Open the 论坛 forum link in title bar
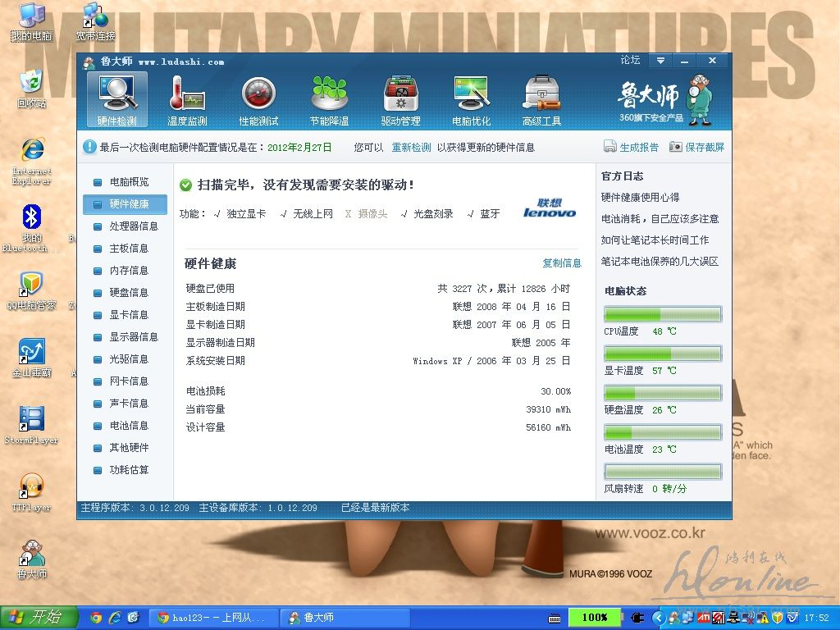 tap(630, 61)
